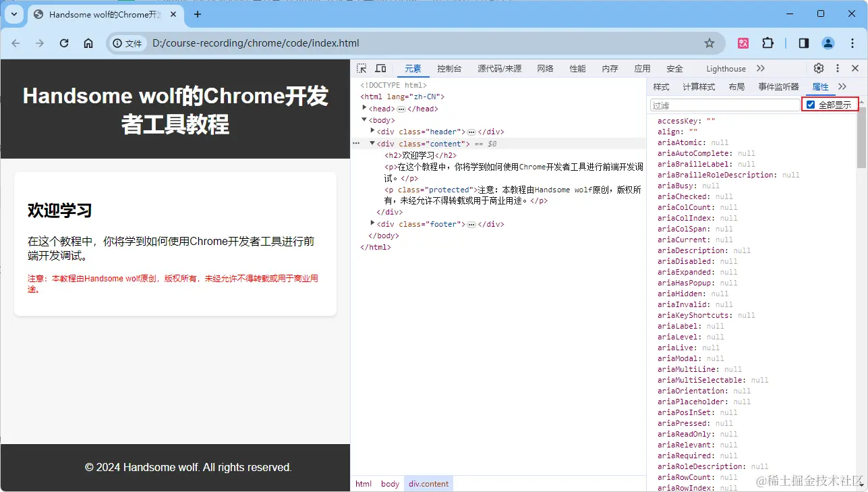
Task: Collapse the div class content node
Action: [x=372, y=143]
